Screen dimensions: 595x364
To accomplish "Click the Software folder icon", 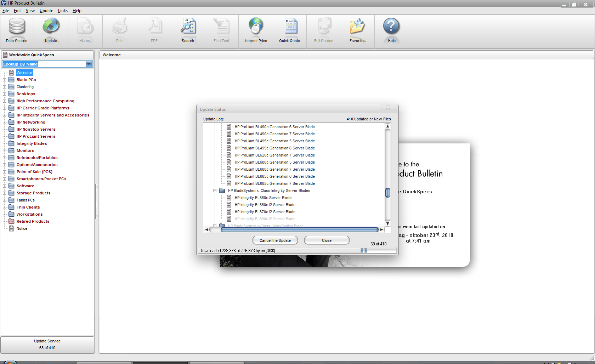I will click(x=11, y=186).
